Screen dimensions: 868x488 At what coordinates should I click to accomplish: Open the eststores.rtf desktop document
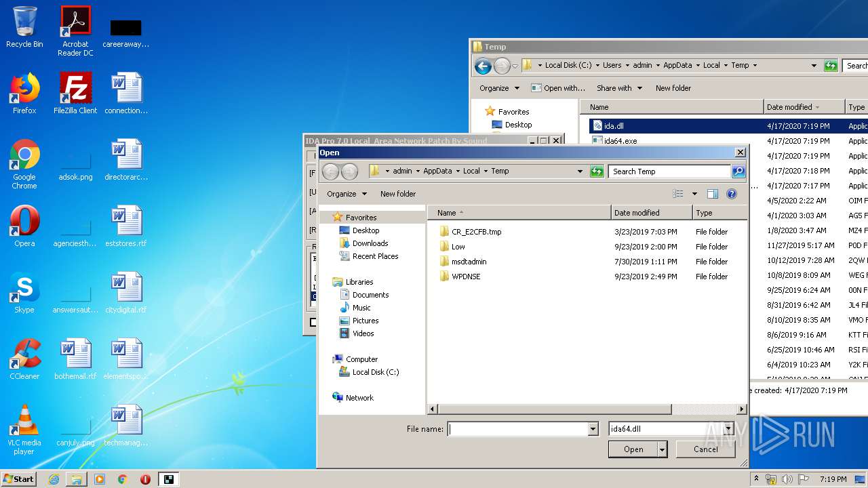coord(126,226)
